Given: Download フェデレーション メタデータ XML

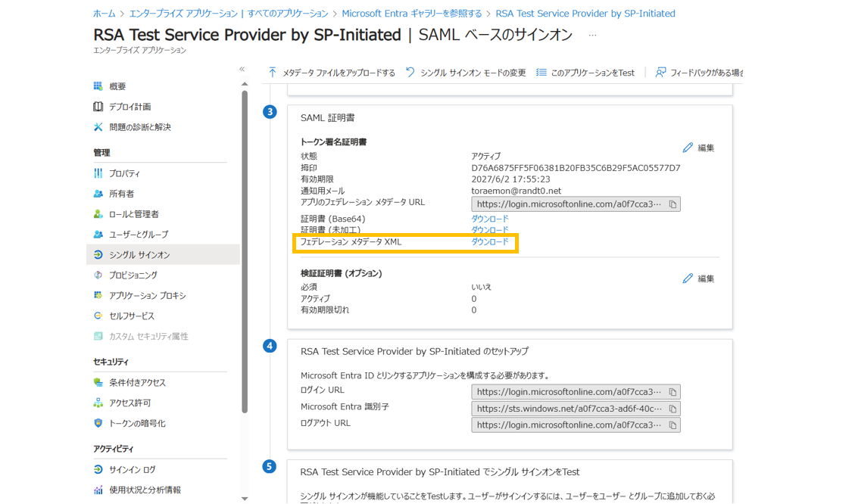Looking at the screenshot, I should pos(489,242).
